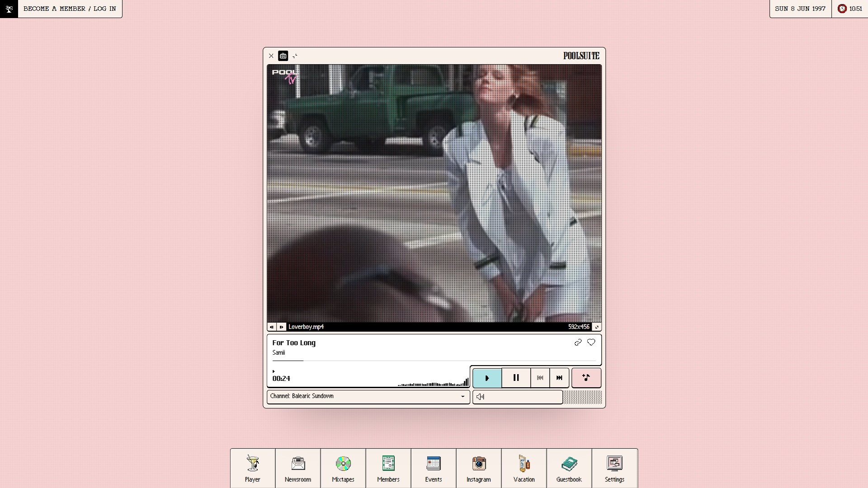Toggle the Pool TV video display button
This screenshot has width=868, height=488.
283,56
